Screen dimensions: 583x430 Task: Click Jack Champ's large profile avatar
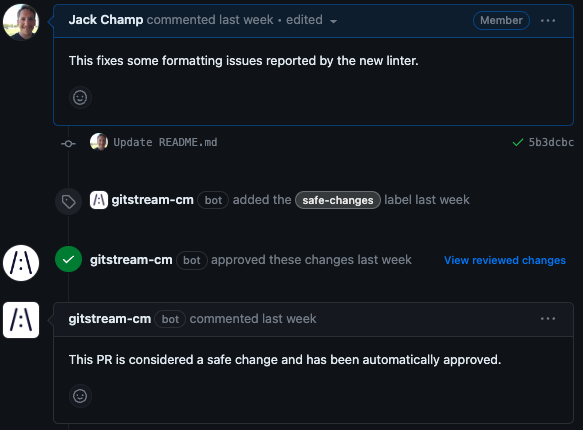tap(21, 22)
